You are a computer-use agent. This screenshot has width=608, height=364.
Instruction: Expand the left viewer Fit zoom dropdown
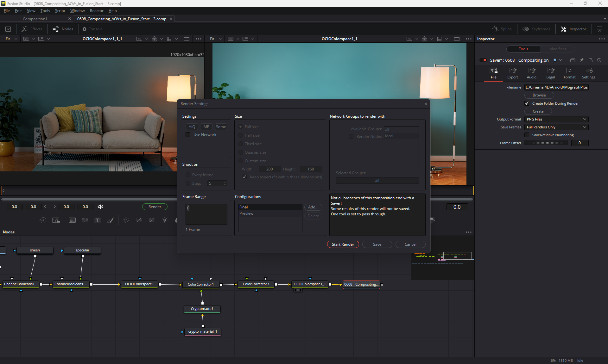click(x=16, y=39)
